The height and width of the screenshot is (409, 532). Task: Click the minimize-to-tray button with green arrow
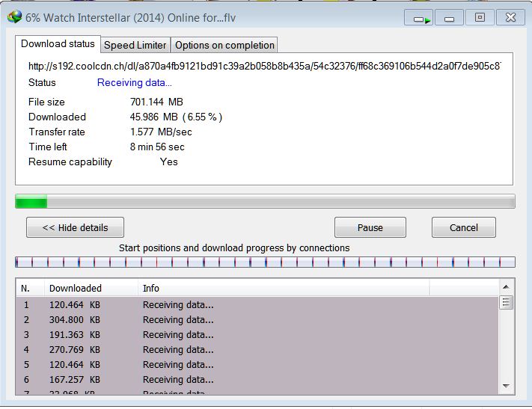pos(418,17)
